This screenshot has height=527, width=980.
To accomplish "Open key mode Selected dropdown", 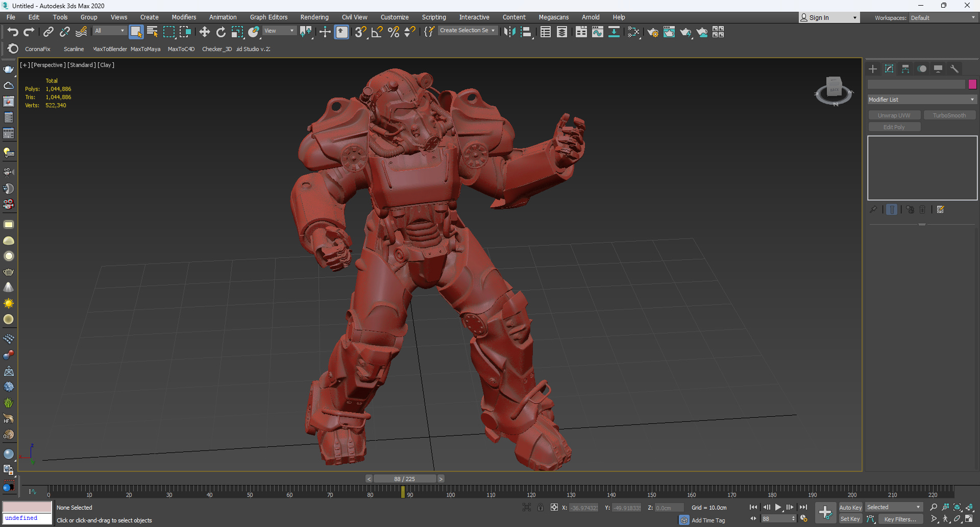I will (894, 507).
